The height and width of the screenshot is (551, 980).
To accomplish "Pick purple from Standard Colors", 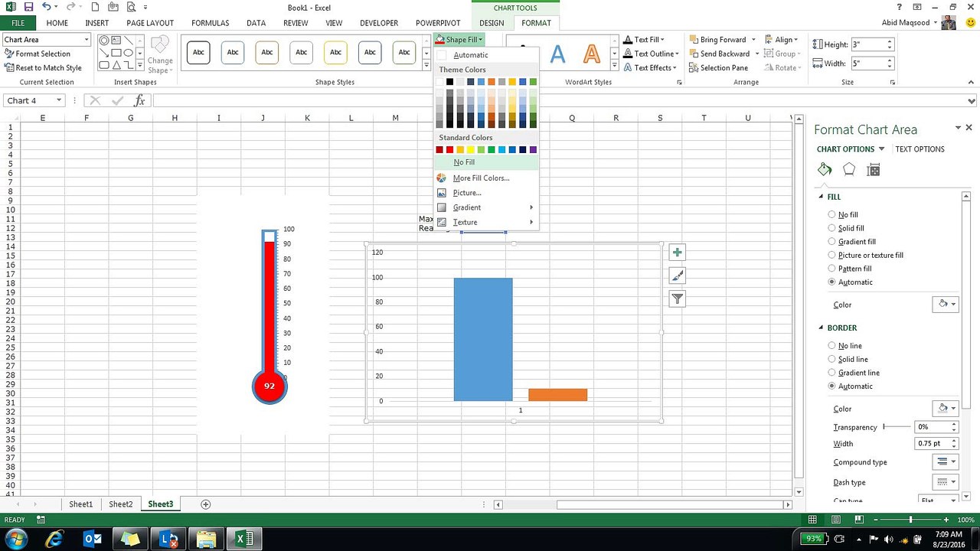I will point(533,150).
